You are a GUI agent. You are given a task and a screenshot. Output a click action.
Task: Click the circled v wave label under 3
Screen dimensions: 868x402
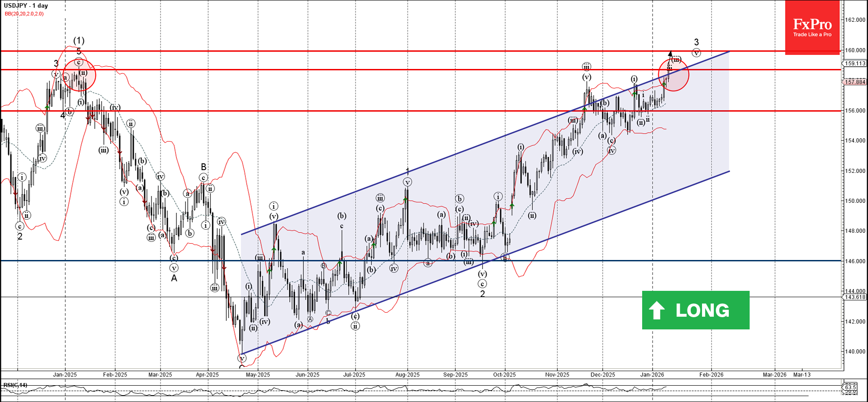pyautogui.click(x=697, y=53)
